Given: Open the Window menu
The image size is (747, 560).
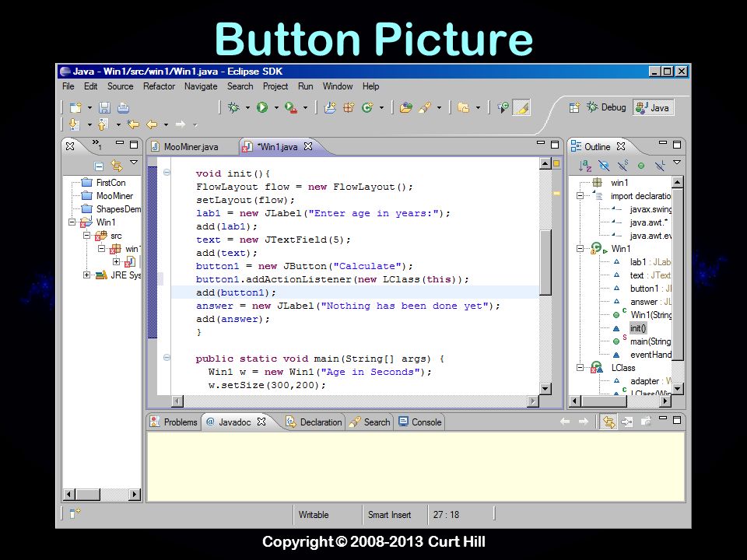Looking at the screenshot, I should 338,86.
